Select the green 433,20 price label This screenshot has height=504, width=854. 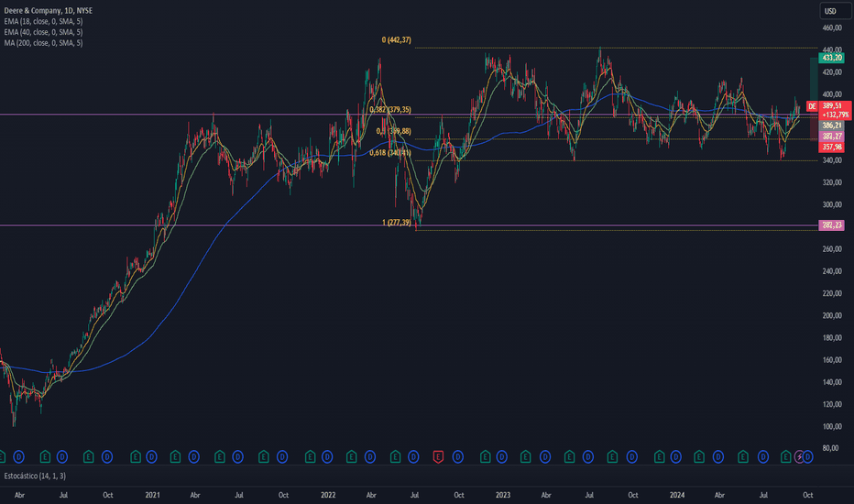coord(833,58)
